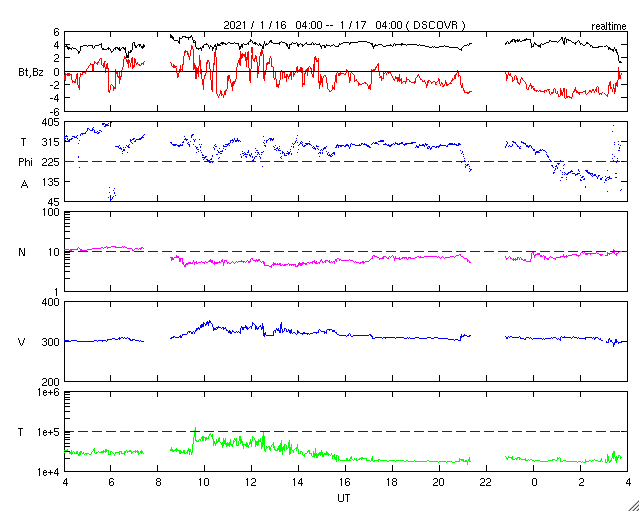
Task: Click the "T" label beside the 1e+5 tick
Action: pos(21,432)
